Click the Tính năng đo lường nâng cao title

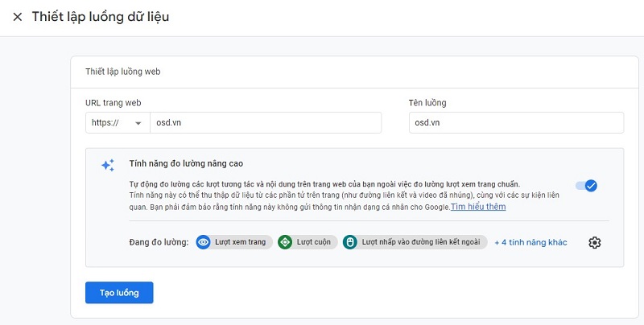point(186,164)
